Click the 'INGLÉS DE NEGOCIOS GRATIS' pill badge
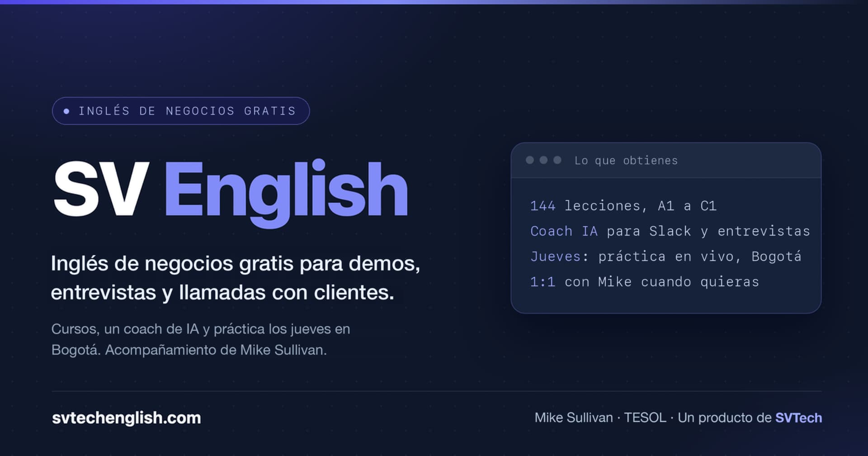The height and width of the screenshot is (456, 868). click(x=181, y=111)
